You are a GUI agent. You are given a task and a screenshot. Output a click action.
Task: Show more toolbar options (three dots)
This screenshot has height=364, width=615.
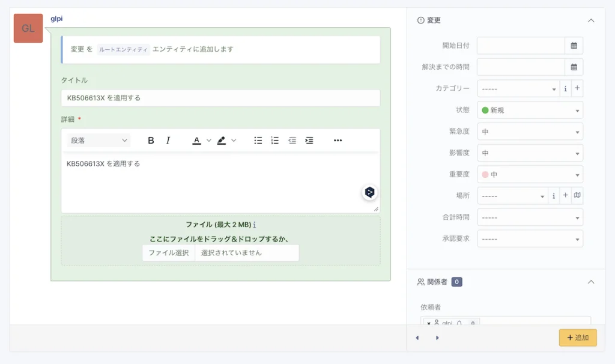click(x=338, y=141)
